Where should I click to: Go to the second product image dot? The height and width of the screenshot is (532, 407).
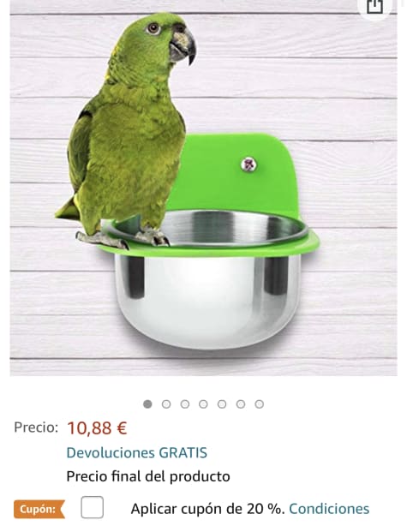point(166,404)
